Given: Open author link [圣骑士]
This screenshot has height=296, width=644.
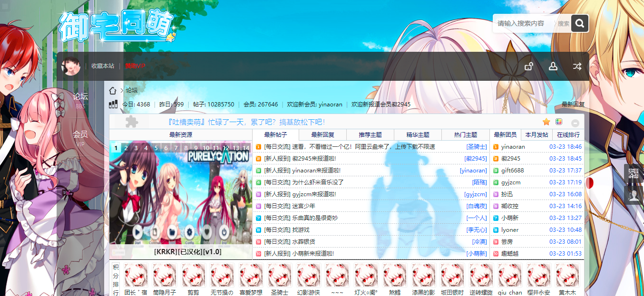Looking at the screenshot, I should pos(477,147).
